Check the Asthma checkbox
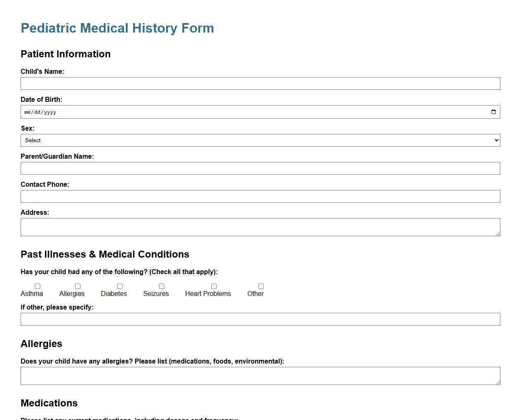The height and width of the screenshot is (420, 521). coord(37,286)
